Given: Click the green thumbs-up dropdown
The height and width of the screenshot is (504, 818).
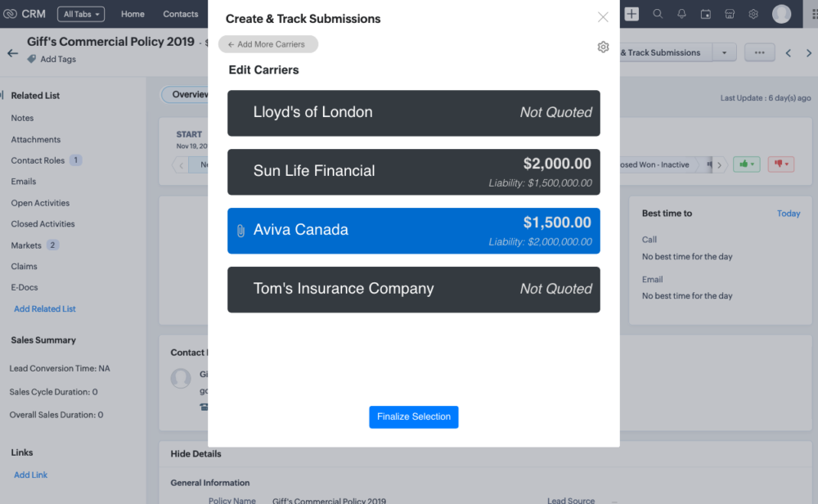Looking at the screenshot, I should 746,164.
